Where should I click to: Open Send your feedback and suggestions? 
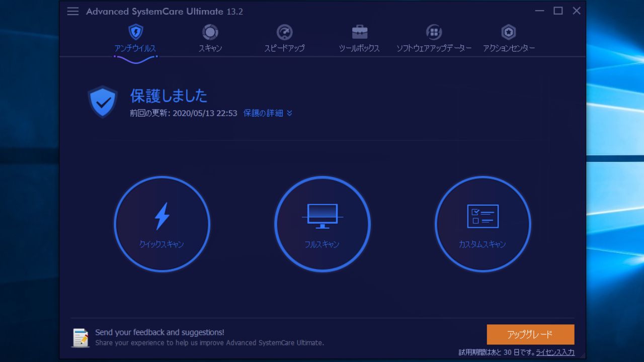[160, 332]
